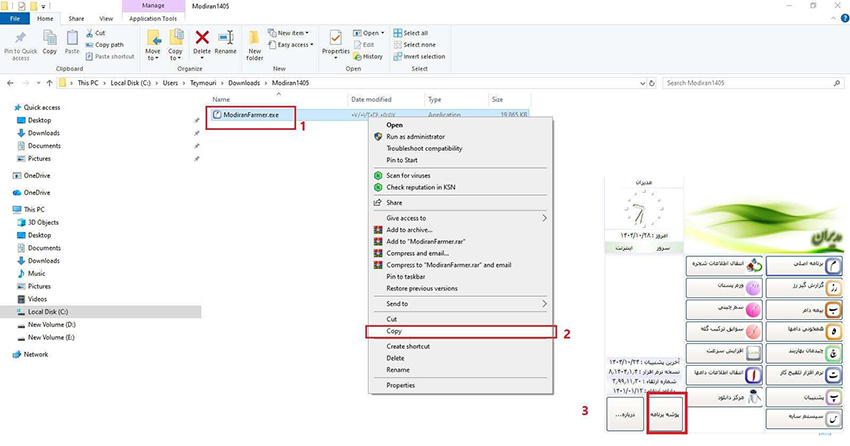Open the New item dropdown

click(x=293, y=32)
